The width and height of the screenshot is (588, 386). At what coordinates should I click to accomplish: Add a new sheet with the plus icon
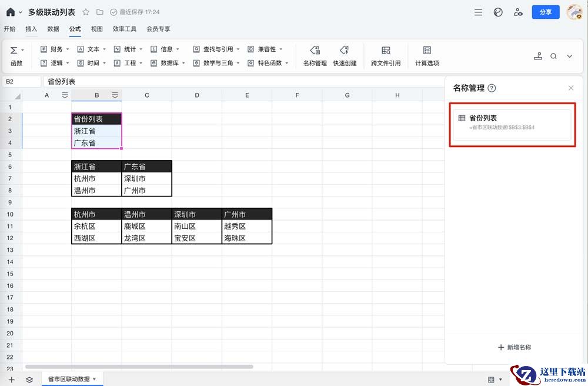[x=11, y=380]
